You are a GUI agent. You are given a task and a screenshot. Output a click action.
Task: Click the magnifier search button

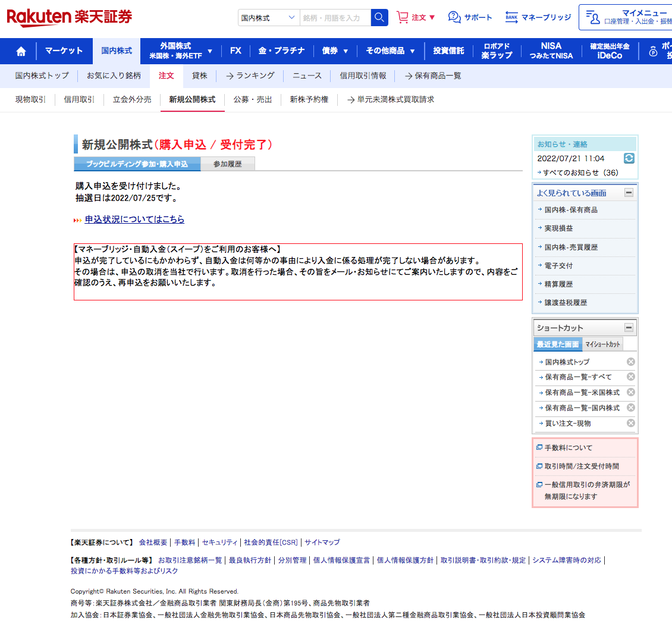[x=379, y=18]
